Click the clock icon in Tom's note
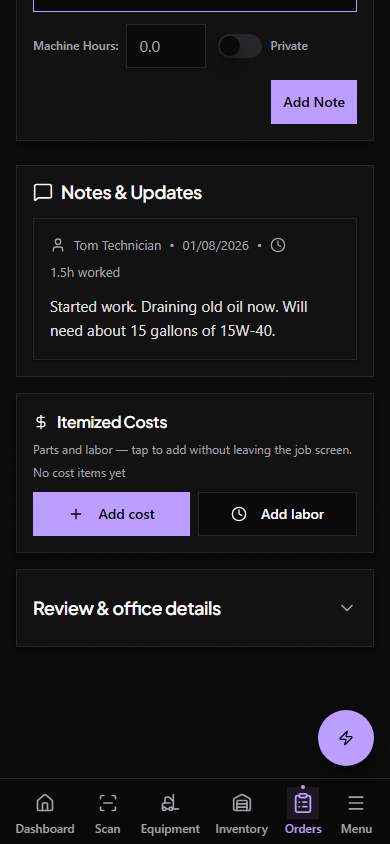 click(x=278, y=245)
